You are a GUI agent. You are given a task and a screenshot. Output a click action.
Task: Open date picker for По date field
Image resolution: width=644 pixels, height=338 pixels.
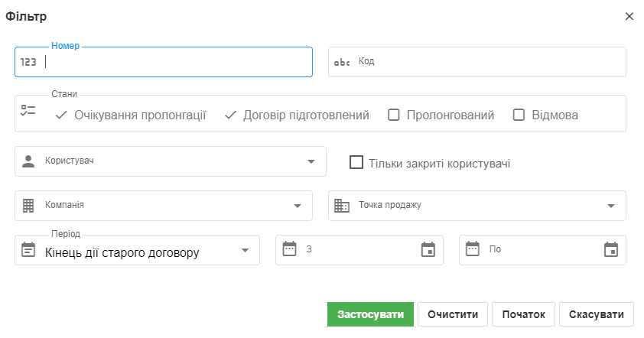pos(611,249)
